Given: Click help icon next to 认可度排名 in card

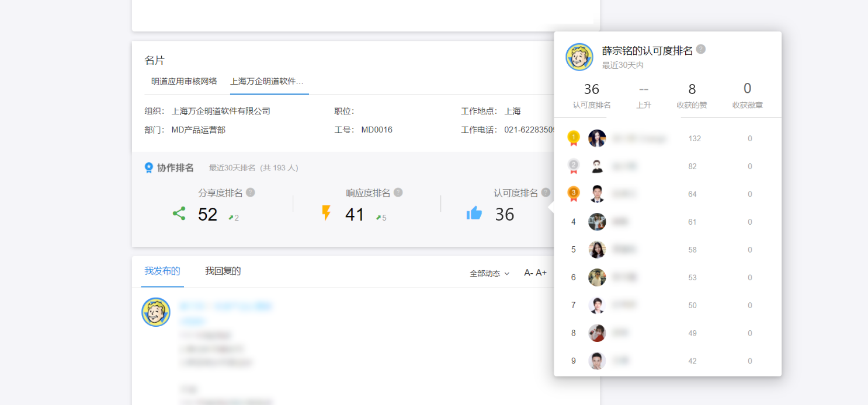Looking at the screenshot, I should (x=546, y=193).
